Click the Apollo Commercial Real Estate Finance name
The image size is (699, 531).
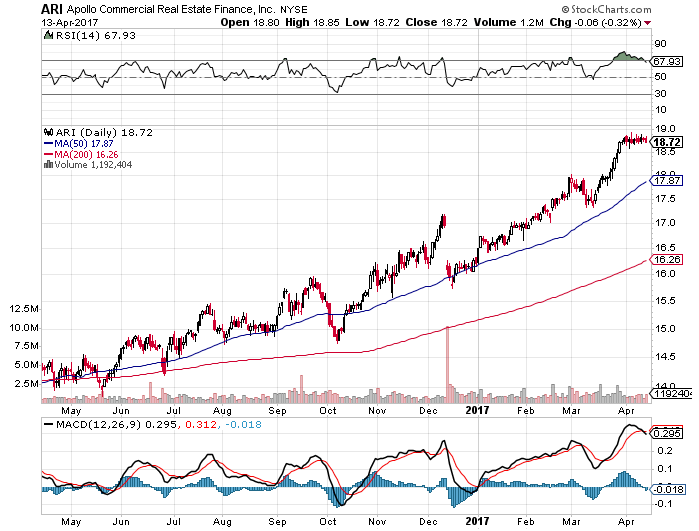click(171, 9)
